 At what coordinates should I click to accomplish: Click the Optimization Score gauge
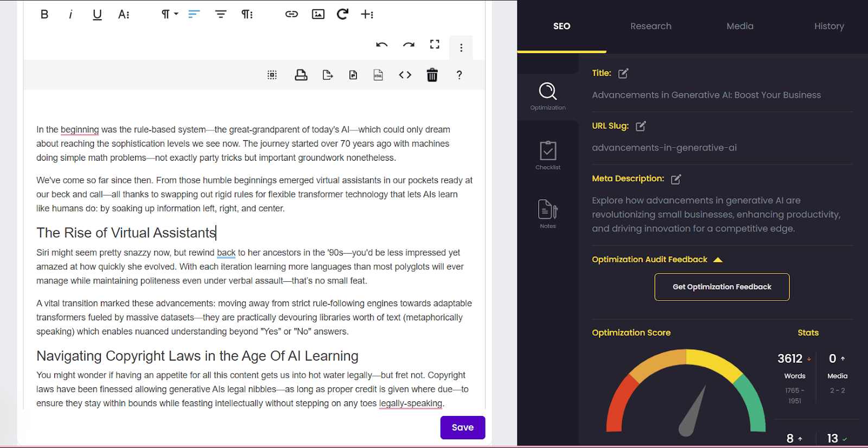tap(686, 392)
